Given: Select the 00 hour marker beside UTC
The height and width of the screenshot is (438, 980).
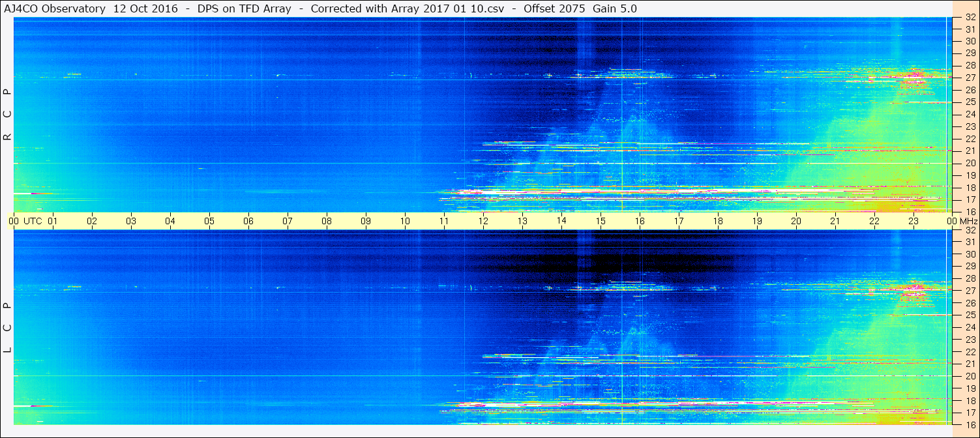Looking at the screenshot, I should (x=13, y=221).
